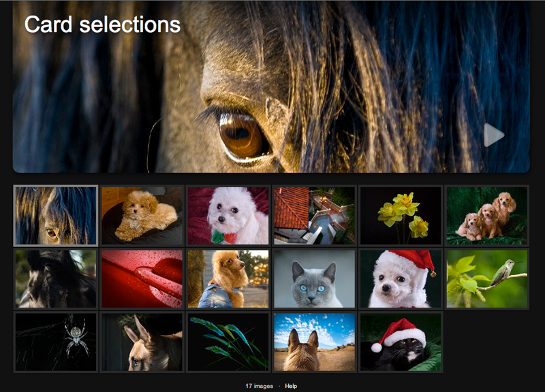The width and height of the screenshot is (545, 392).
Task: Click the large horse eye preview image
Action: (x=271, y=87)
